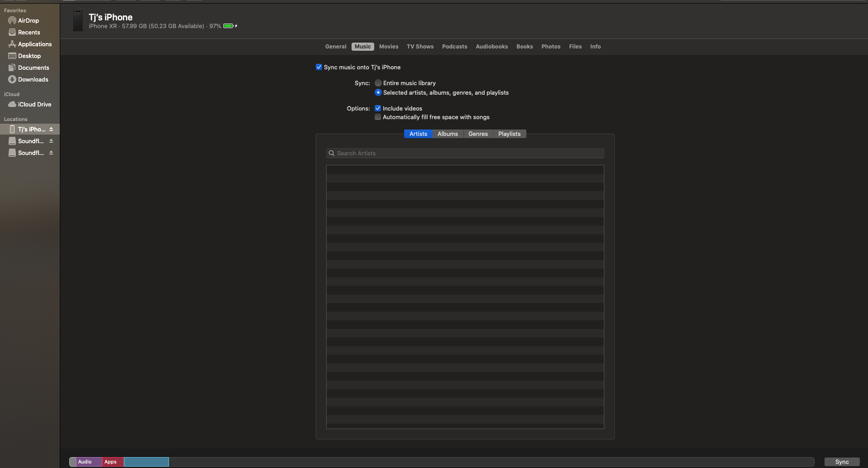The image size is (868, 468).
Task: Click the Tj's iPhone title text
Action: pyautogui.click(x=111, y=17)
